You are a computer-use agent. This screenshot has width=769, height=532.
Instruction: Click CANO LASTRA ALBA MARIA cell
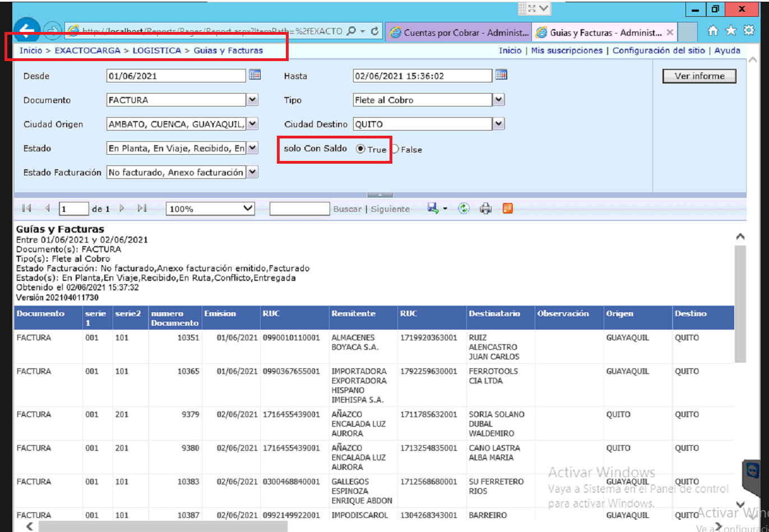pyautogui.click(x=501, y=457)
